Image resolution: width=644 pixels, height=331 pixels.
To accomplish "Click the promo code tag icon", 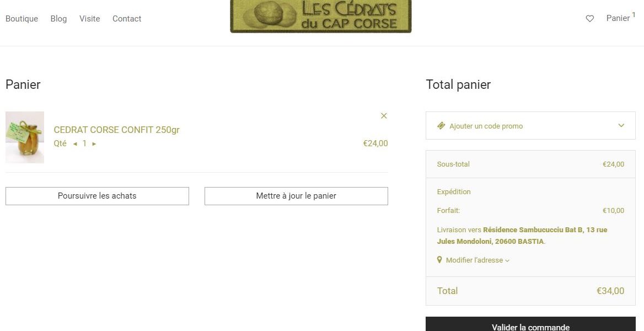I will coord(441,126).
